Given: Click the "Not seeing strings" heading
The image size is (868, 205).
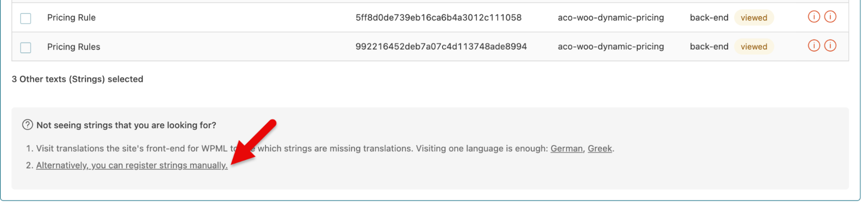Looking at the screenshot, I should point(126,125).
